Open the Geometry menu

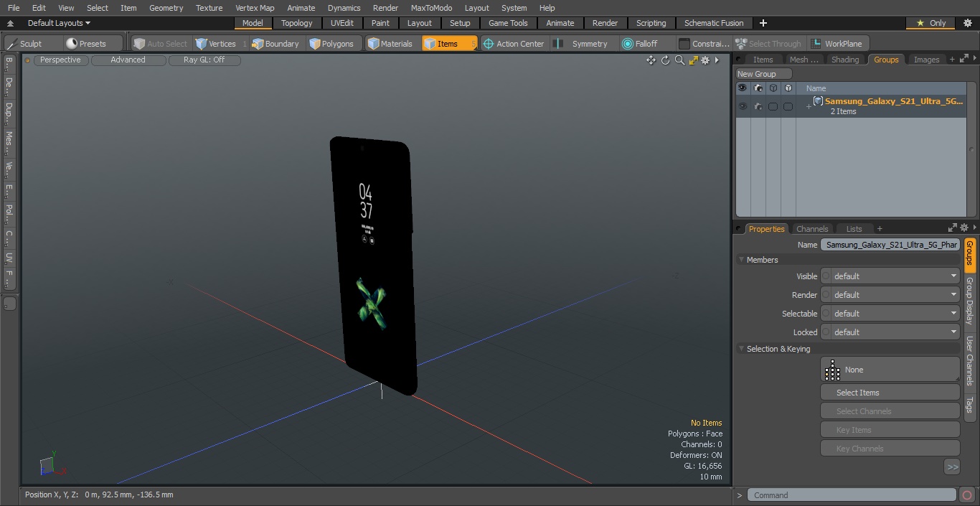(x=166, y=8)
